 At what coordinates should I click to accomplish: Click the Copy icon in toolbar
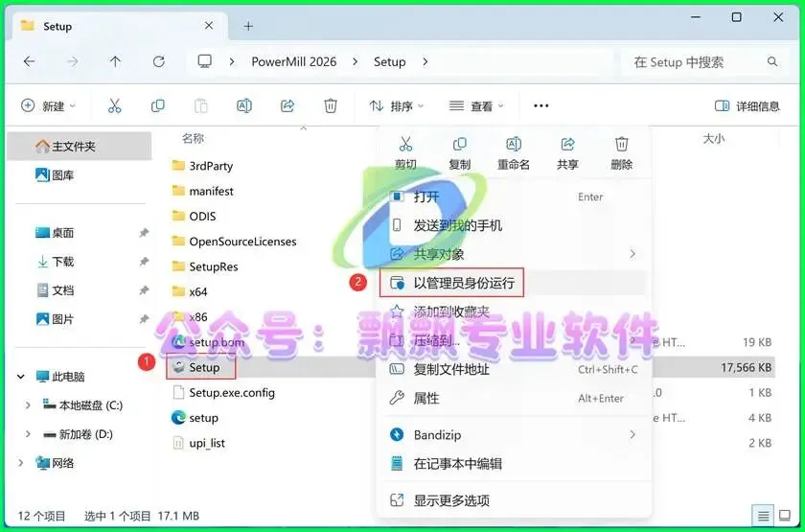[x=157, y=106]
